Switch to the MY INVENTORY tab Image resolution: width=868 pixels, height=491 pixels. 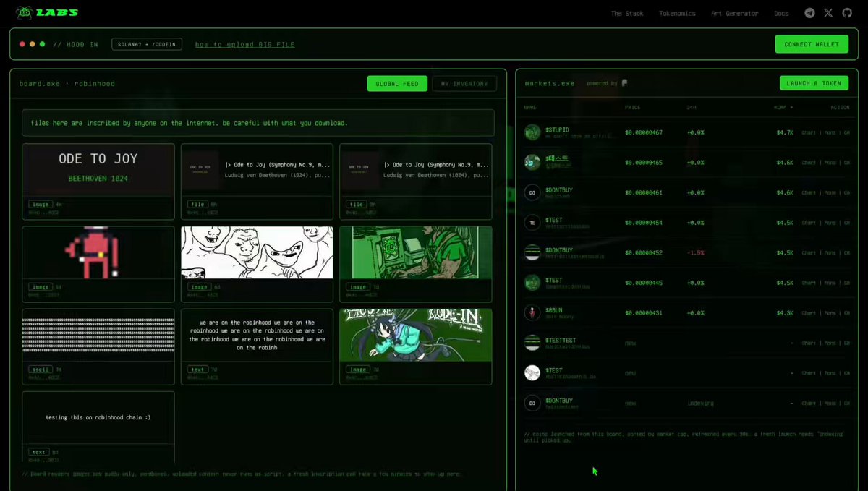[464, 84]
